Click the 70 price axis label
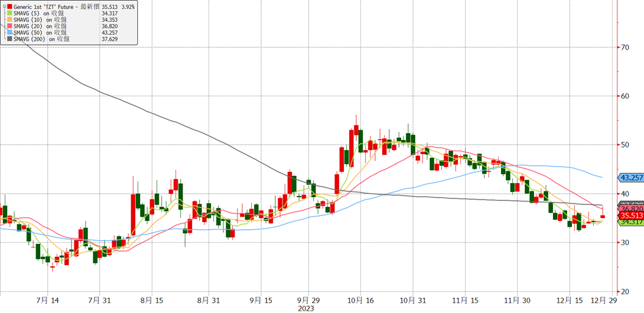This screenshot has width=644, height=313. tap(625, 47)
